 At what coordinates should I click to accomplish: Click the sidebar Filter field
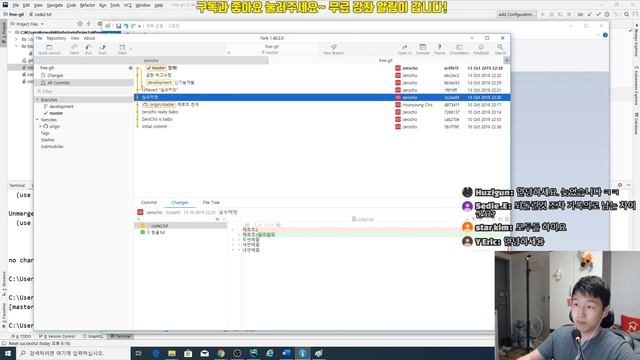coord(84,91)
